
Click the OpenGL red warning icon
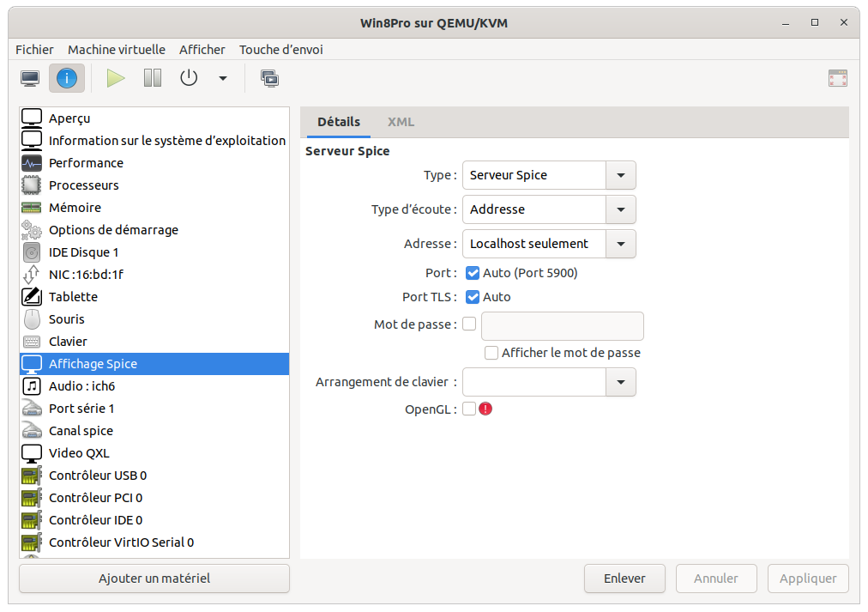485,409
